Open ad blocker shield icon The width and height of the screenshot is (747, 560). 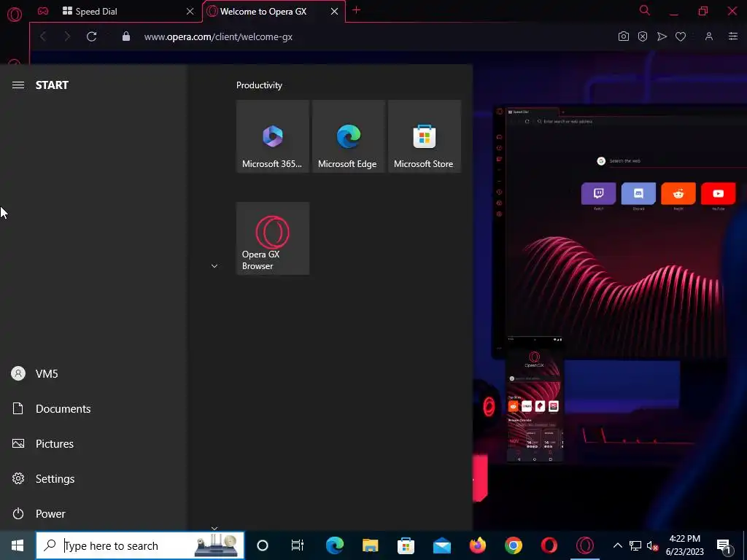643,36
